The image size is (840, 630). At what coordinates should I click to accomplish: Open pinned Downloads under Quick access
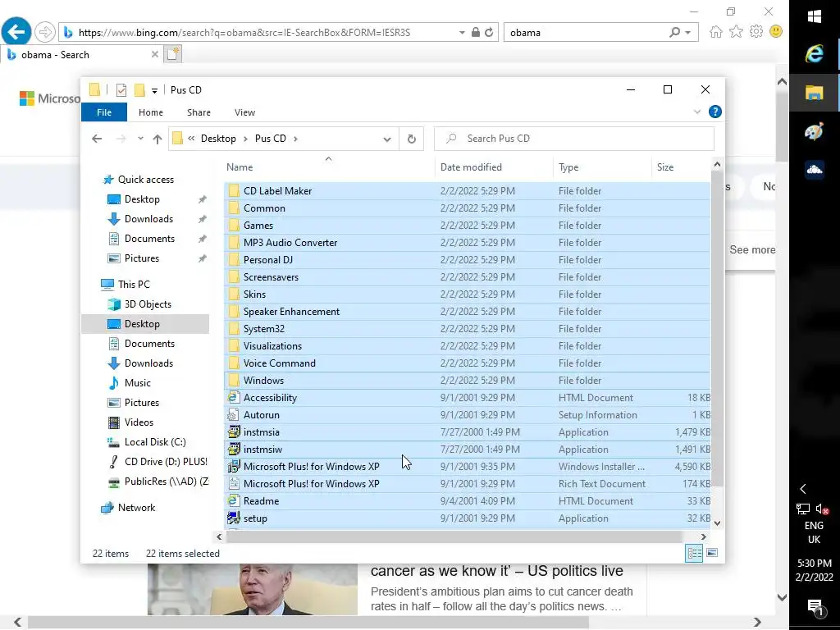pos(149,219)
